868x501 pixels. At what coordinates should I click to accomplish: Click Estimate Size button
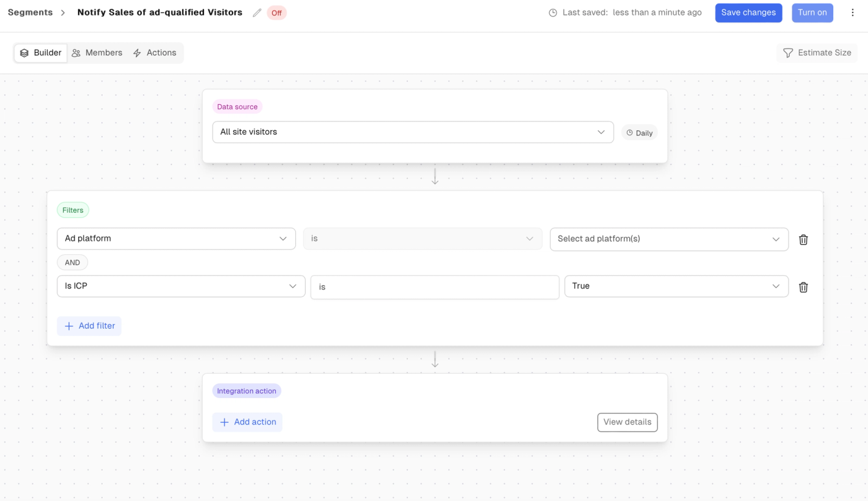click(x=817, y=53)
